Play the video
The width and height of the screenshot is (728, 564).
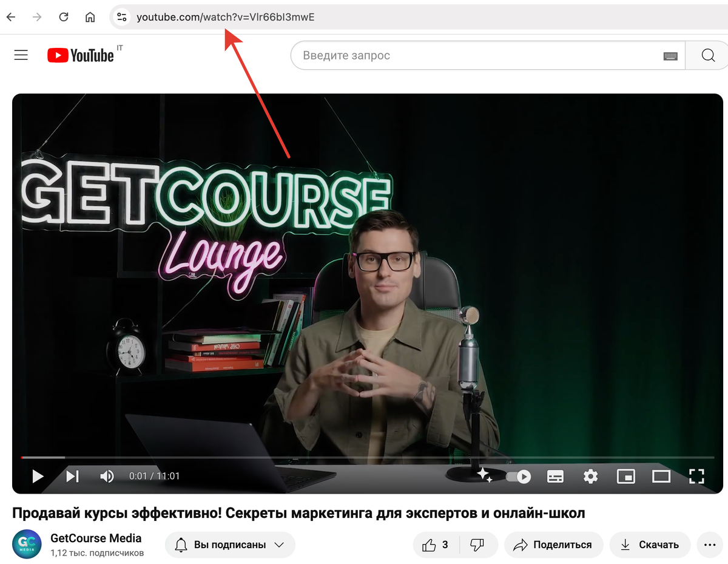[x=38, y=476]
